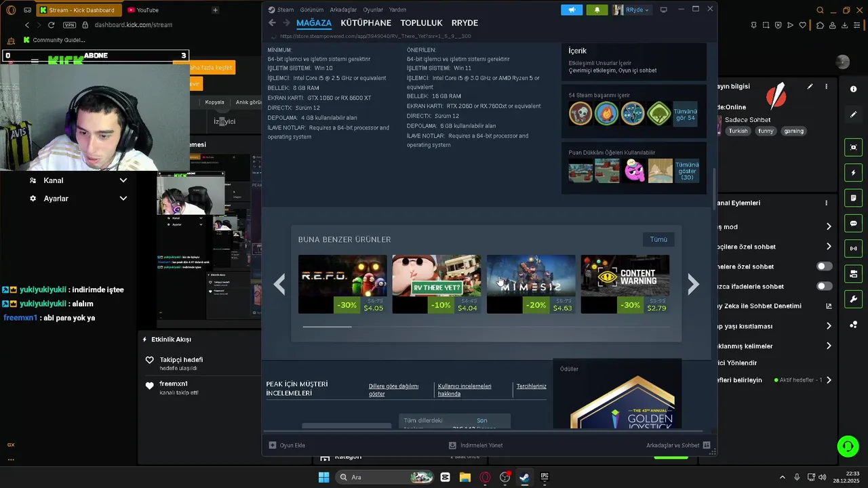The image size is (868, 488).
Task: Toggle the '…helere özel sohbet' switch
Action: point(824,266)
